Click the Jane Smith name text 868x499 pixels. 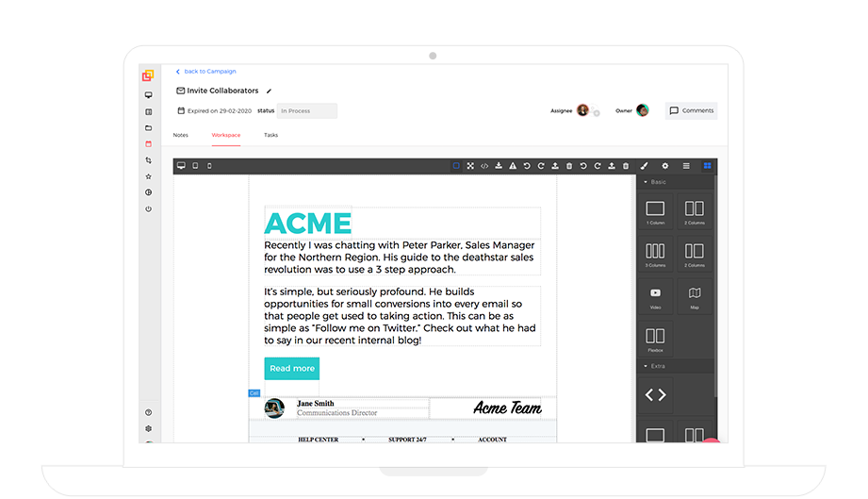click(x=315, y=403)
